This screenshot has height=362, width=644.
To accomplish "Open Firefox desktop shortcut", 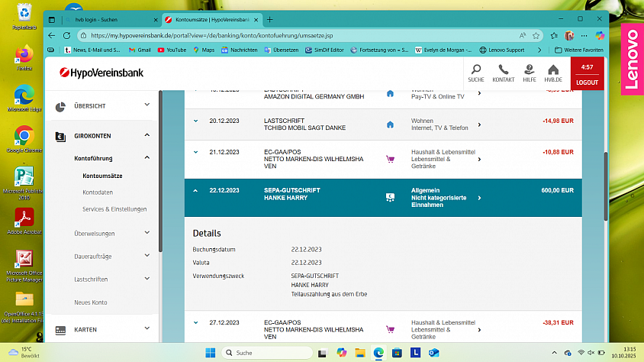I will coord(24,57).
